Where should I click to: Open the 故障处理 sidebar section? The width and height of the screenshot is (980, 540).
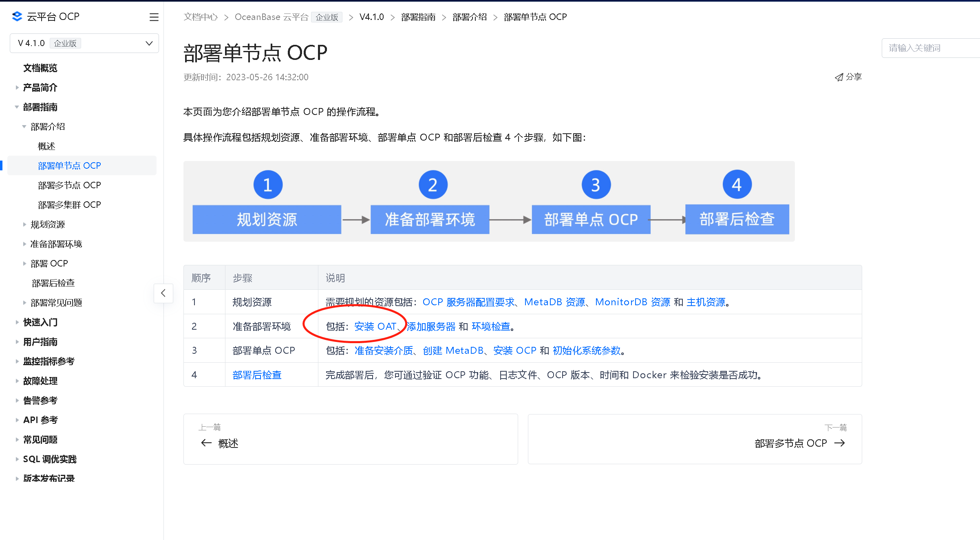[40, 381]
